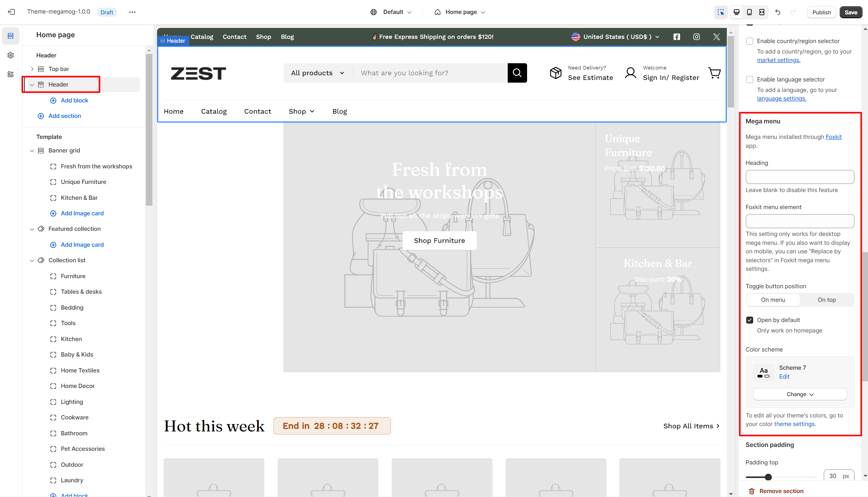Enable language selector checkbox
The image size is (868, 497).
(750, 80)
